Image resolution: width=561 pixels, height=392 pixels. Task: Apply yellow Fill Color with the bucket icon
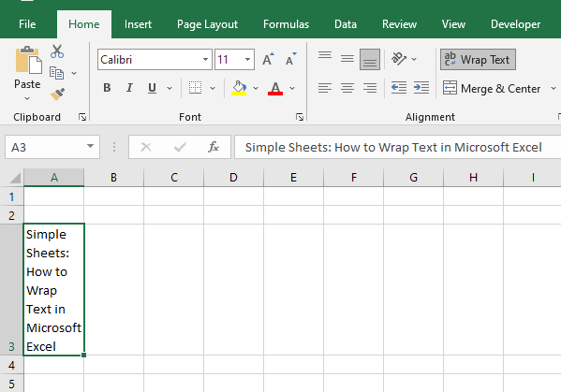click(x=239, y=88)
